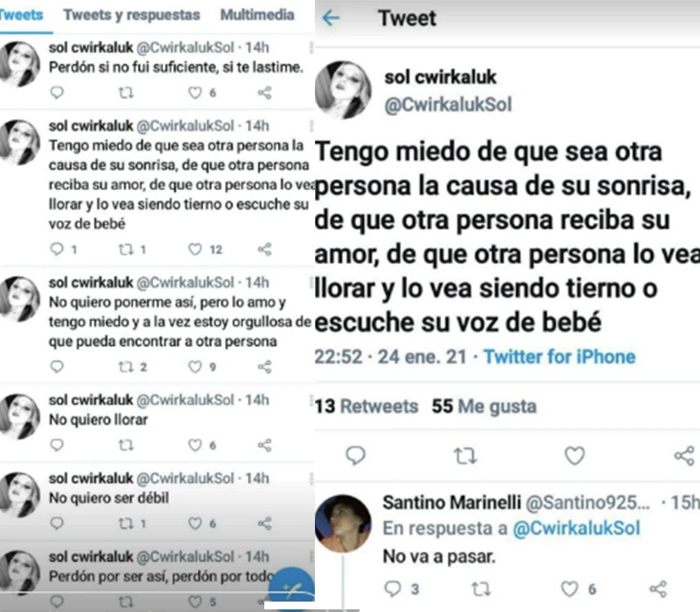Viewport: 700px width, 612px height.
Task: Retweet the 'No quiero ponerme así' tweet
Action: tap(126, 366)
